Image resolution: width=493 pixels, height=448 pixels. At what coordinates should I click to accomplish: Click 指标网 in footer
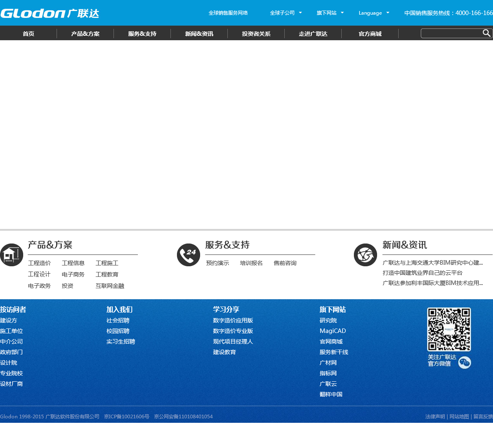click(x=328, y=373)
